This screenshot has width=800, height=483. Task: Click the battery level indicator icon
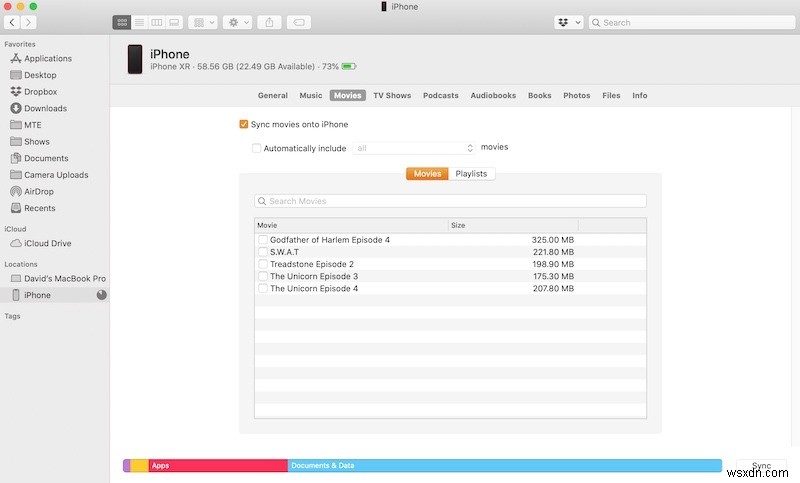point(348,66)
